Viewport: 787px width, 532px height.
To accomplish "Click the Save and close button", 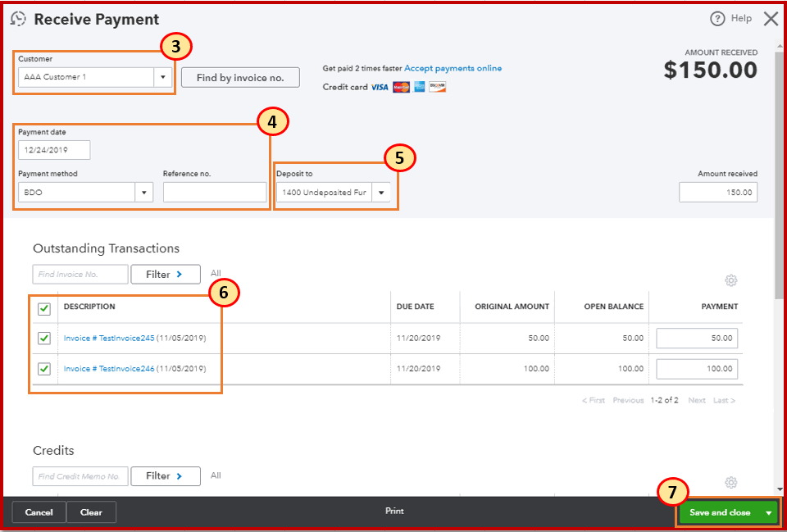I will 720,512.
